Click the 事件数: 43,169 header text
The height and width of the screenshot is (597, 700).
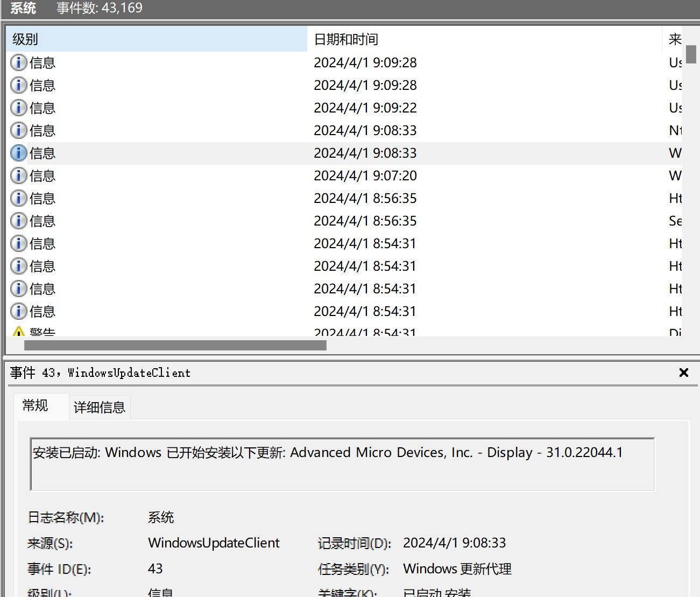tap(100, 8)
